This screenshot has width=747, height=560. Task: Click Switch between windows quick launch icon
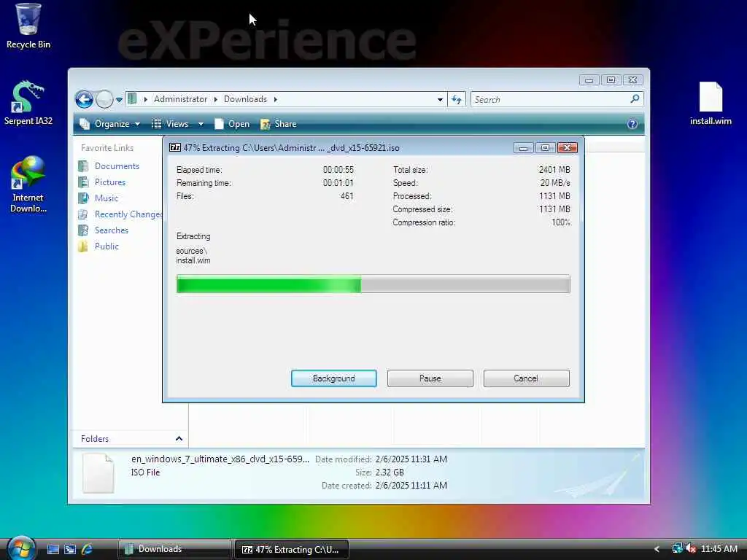70,549
